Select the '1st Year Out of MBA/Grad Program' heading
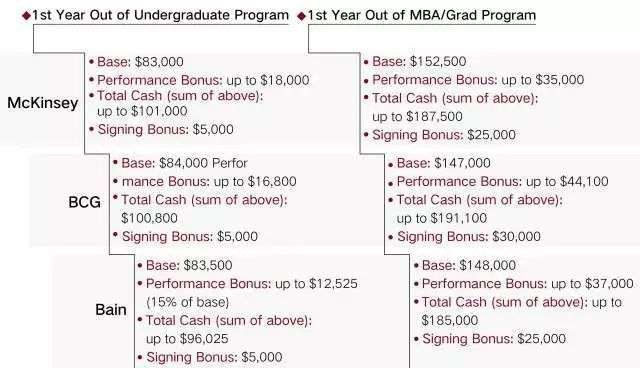The height and width of the screenshot is (368, 640). (421, 16)
